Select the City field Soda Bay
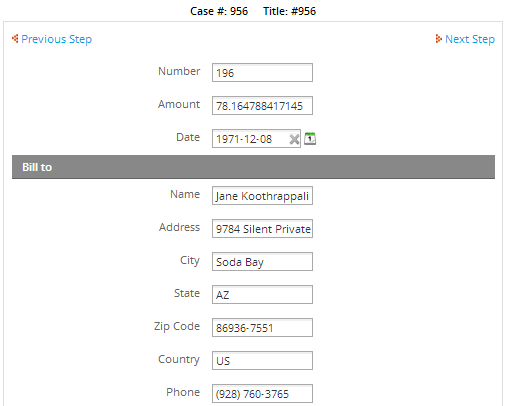Image resolution: width=509 pixels, height=406 pixels. (262, 262)
